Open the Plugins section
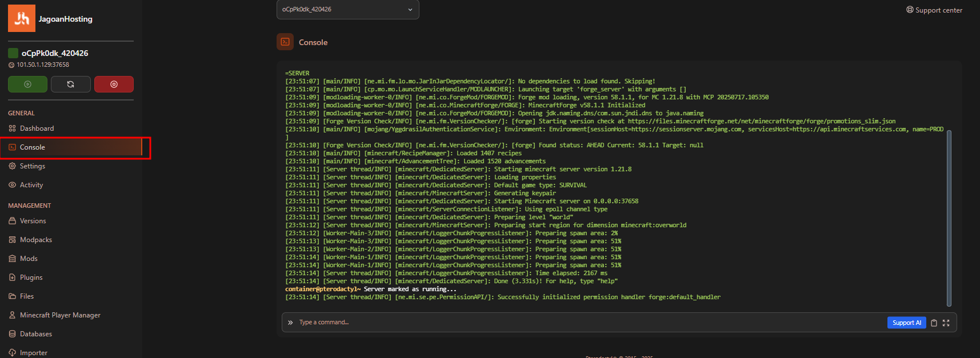This screenshot has width=980, height=358. [71, 277]
